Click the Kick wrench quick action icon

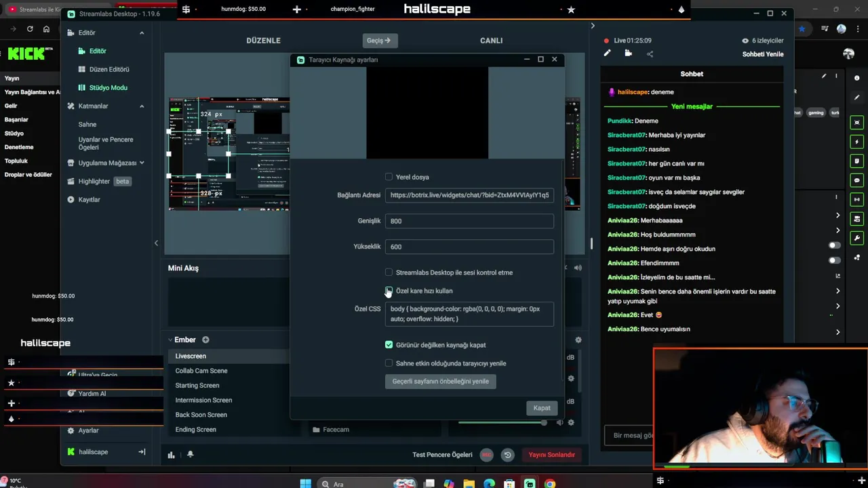857,238
